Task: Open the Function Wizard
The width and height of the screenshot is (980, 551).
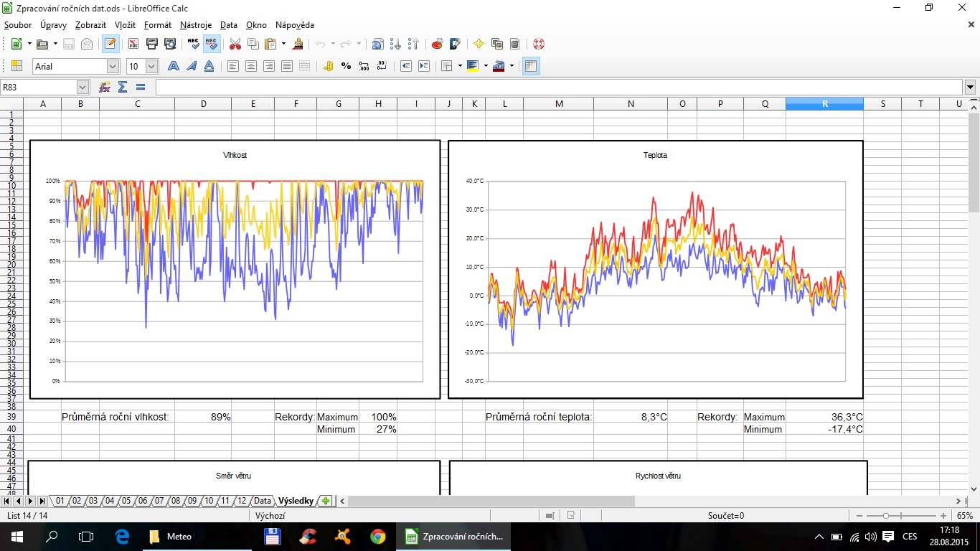Action: click(x=105, y=87)
